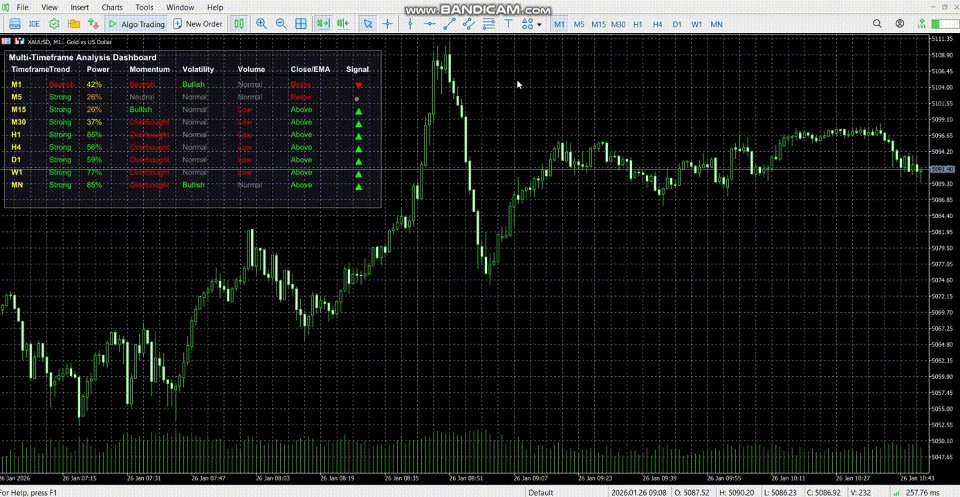The image size is (960, 497).
Task: Open the Window menu
Action: (x=180, y=7)
